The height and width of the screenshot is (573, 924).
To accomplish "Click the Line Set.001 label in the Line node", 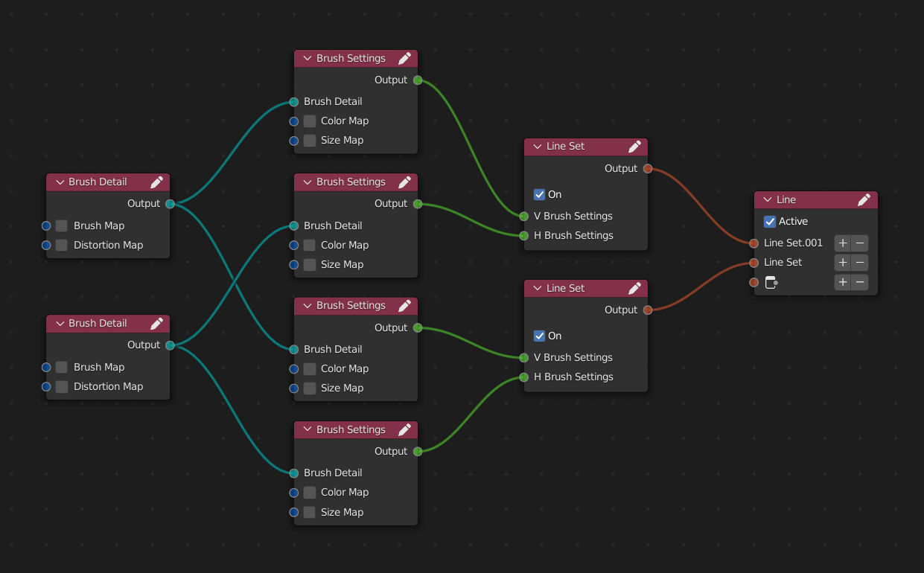I will click(792, 243).
